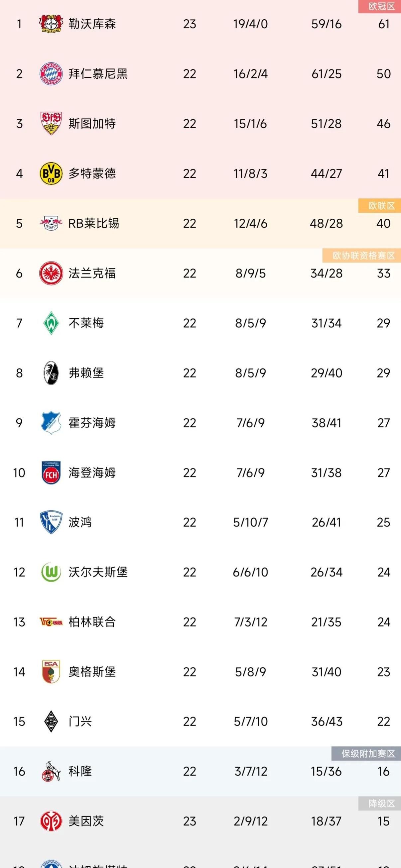Open the VfL Bochum shield logo

click(x=51, y=522)
